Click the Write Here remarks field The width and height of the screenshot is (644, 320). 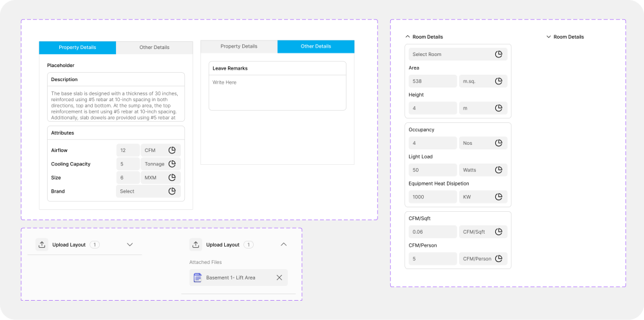coord(277,93)
